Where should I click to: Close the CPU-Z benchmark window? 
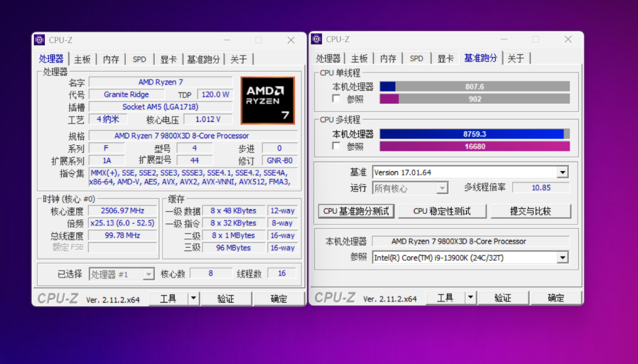tap(568, 39)
